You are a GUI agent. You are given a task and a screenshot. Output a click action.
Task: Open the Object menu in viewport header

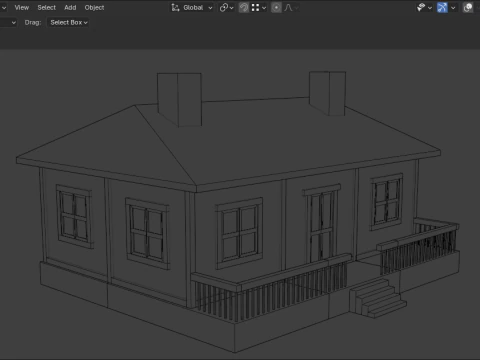(94, 7)
